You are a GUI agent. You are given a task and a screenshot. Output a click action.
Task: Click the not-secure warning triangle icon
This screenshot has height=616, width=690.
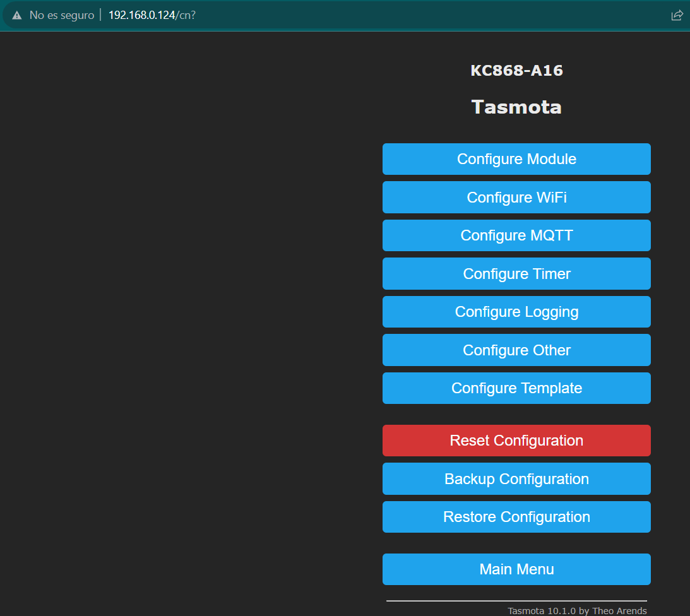coord(17,15)
